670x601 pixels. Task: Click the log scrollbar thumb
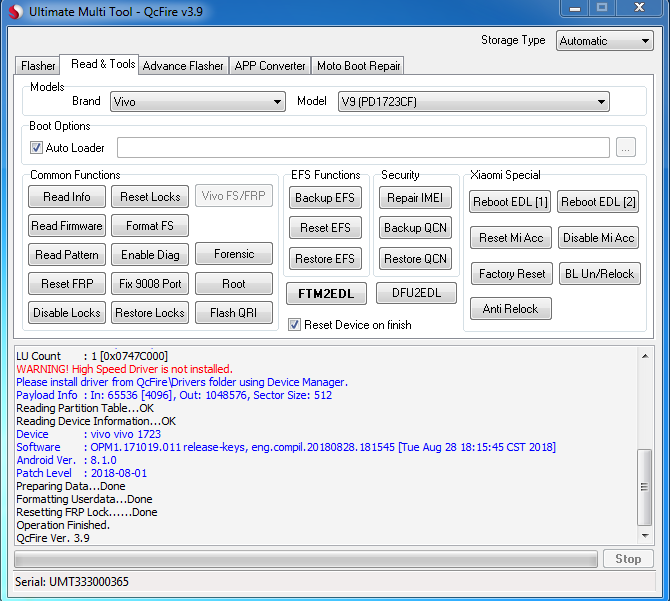(x=644, y=487)
